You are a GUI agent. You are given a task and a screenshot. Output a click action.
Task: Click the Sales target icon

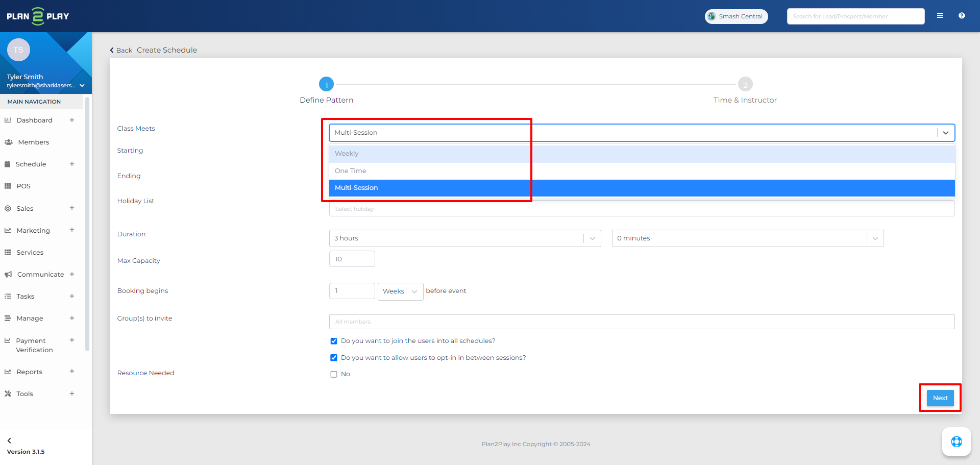coord(8,208)
